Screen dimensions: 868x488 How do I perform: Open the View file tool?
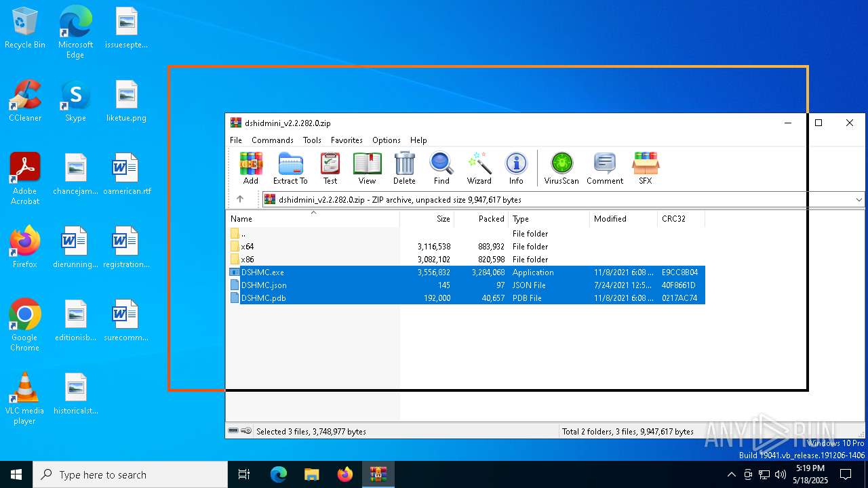point(367,168)
